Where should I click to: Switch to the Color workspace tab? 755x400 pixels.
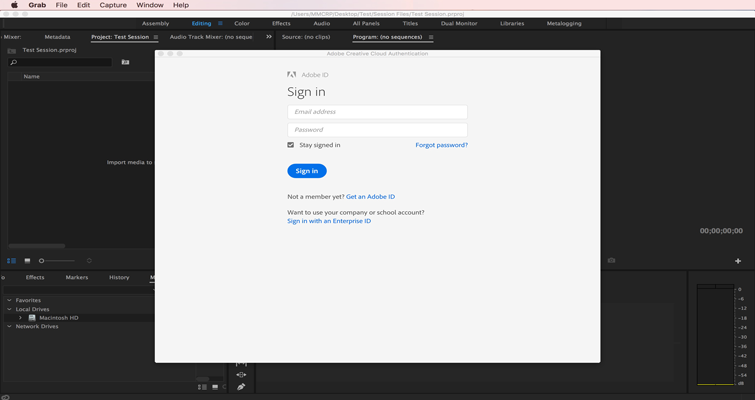coord(242,23)
